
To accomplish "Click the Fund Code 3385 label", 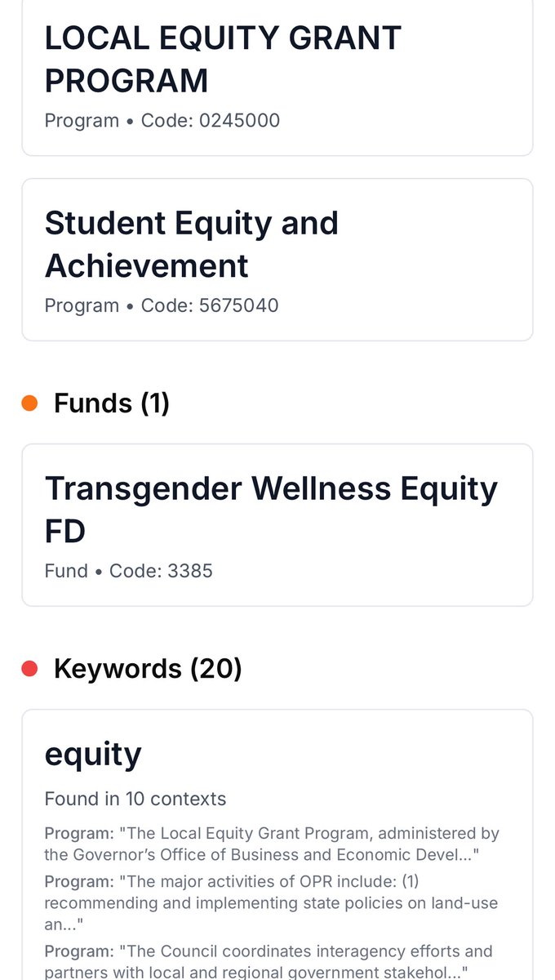I will click(x=129, y=571).
